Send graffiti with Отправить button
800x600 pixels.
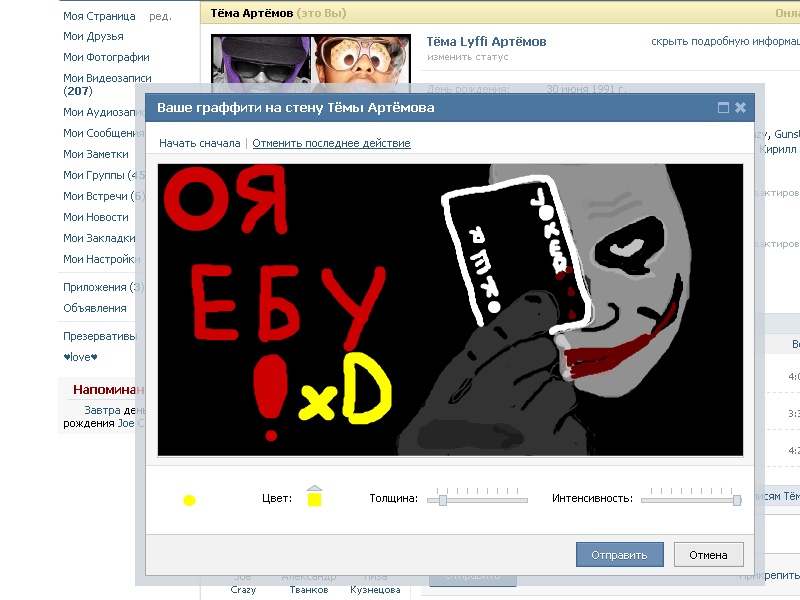pyautogui.click(x=619, y=555)
